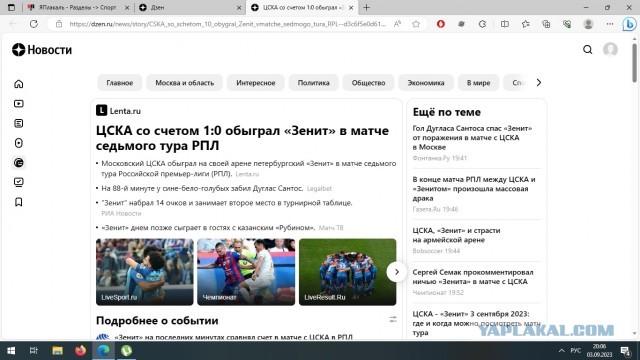Open the ЦСКА со счетом 1:0 headline
Image resolution: width=640 pixels, height=360 pixels.
click(242, 138)
